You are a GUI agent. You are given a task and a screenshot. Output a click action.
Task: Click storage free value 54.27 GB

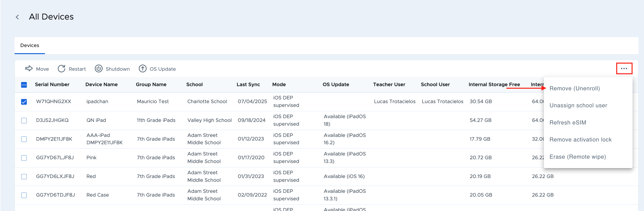[x=480, y=120]
